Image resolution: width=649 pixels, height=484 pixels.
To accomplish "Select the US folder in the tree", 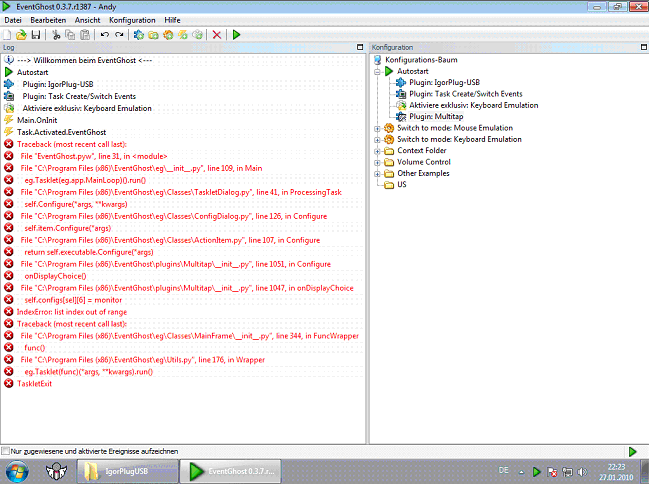I will coord(402,185).
